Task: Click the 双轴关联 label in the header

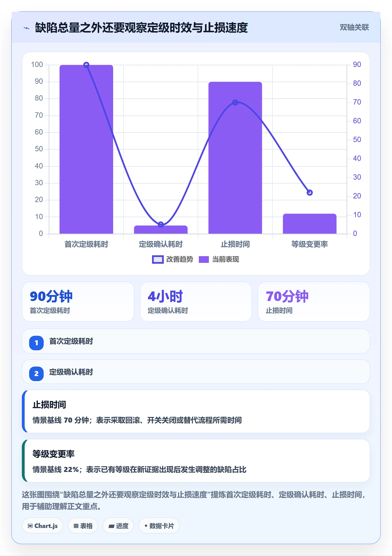Action: 354,27
